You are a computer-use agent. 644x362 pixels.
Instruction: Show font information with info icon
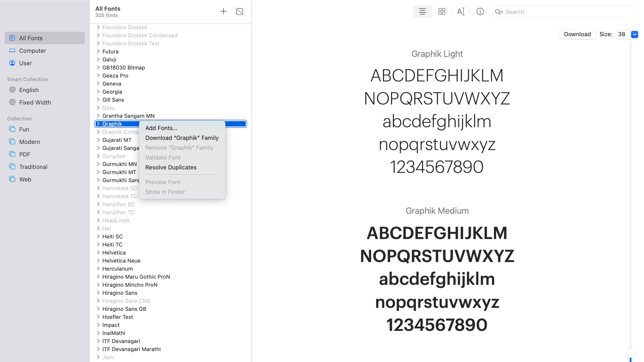click(x=480, y=11)
